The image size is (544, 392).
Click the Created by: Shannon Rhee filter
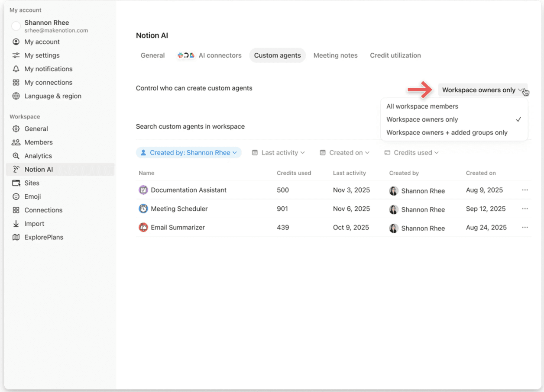pos(188,152)
